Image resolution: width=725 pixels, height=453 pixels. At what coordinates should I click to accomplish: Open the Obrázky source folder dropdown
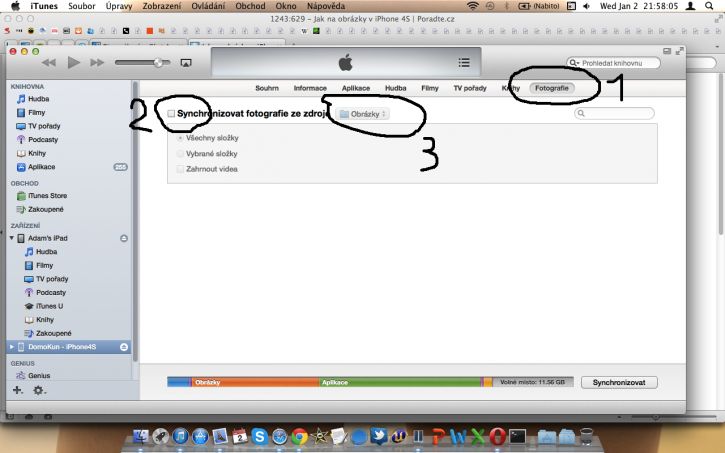tap(363, 114)
